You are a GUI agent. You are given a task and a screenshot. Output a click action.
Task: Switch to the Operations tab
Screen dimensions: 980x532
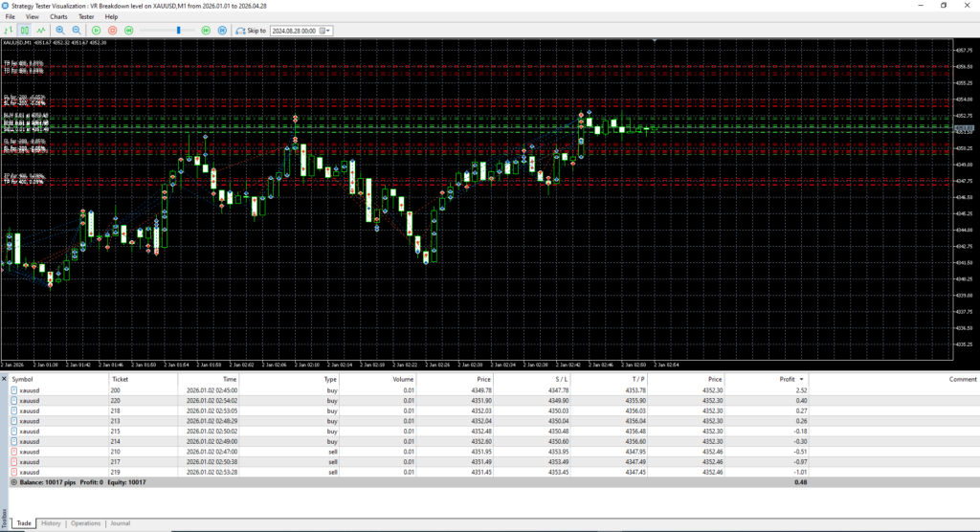tap(85, 523)
